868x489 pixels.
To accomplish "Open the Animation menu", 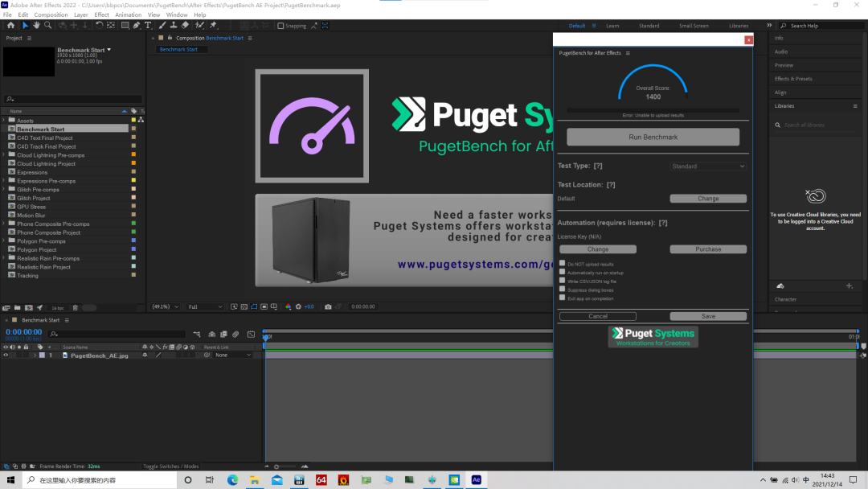I will (129, 14).
